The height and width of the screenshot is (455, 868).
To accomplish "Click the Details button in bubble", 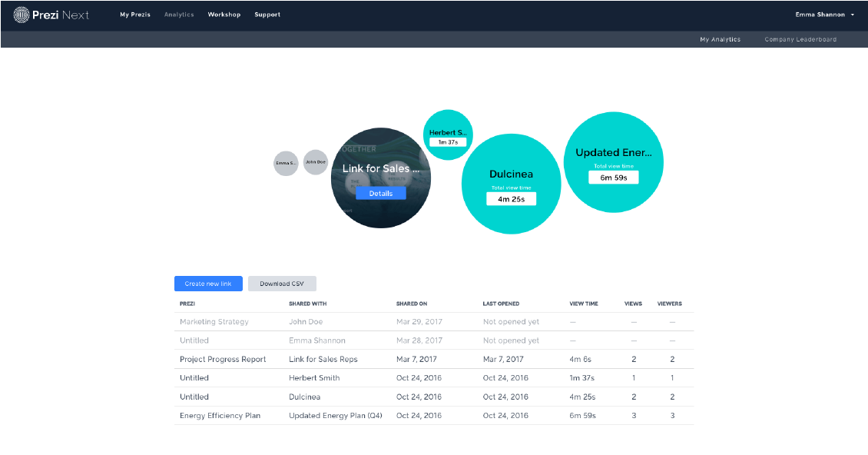I will tap(381, 194).
